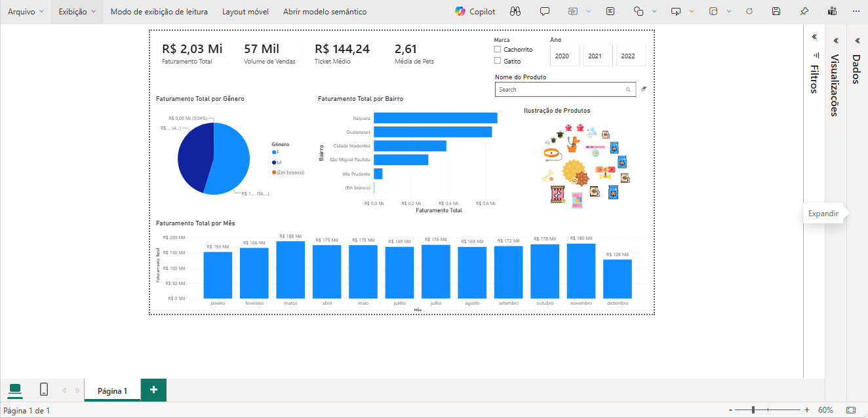
Task: Click the zoom slider handle
Action: pos(753,409)
